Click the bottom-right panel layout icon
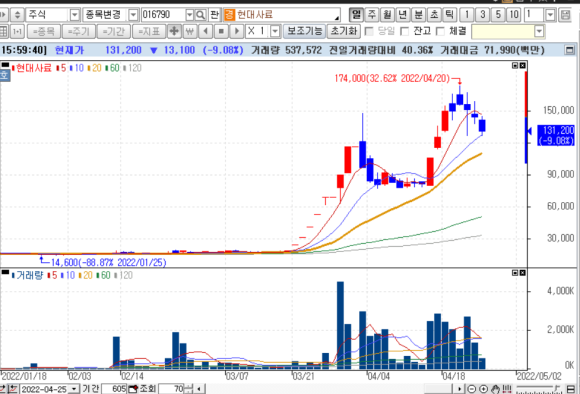This screenshot has height=394, width=580. (571, 389)
